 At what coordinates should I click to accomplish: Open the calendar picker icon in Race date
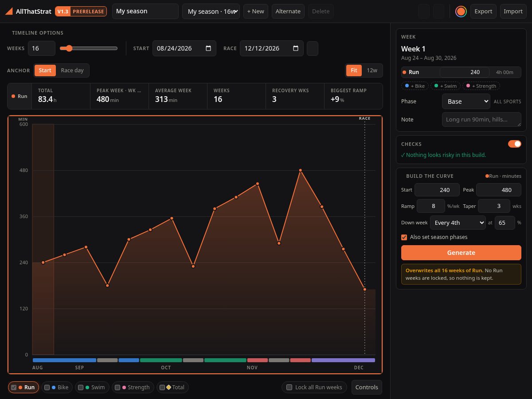296,48
